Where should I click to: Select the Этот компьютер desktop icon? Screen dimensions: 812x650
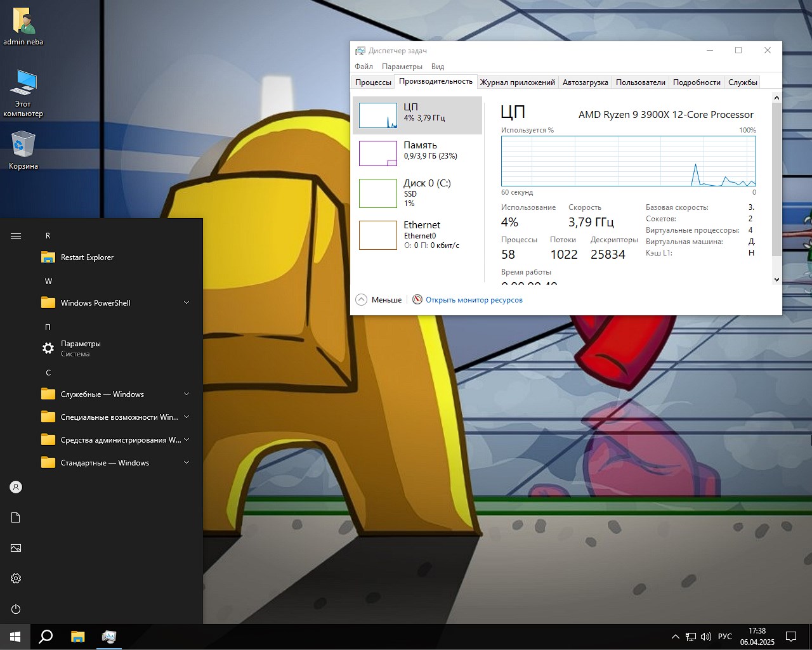23,93
